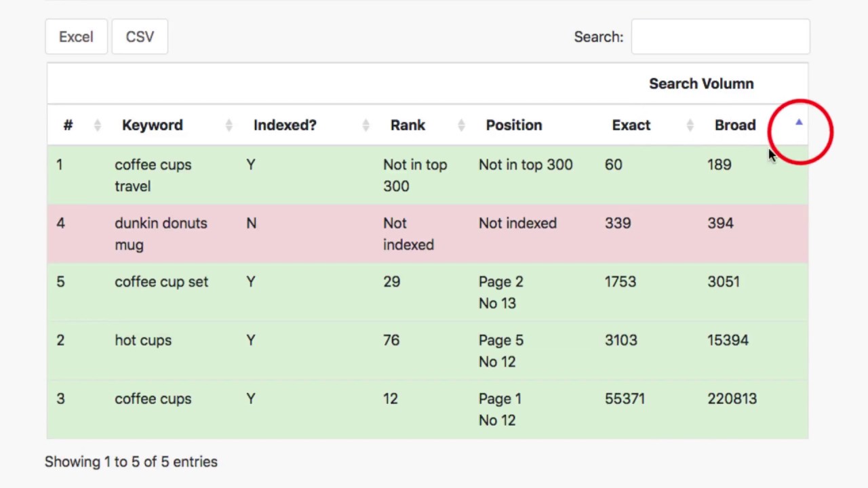Click the 'Showing 1 to 5' entries text
868x488 pixels.
[131, 462]
